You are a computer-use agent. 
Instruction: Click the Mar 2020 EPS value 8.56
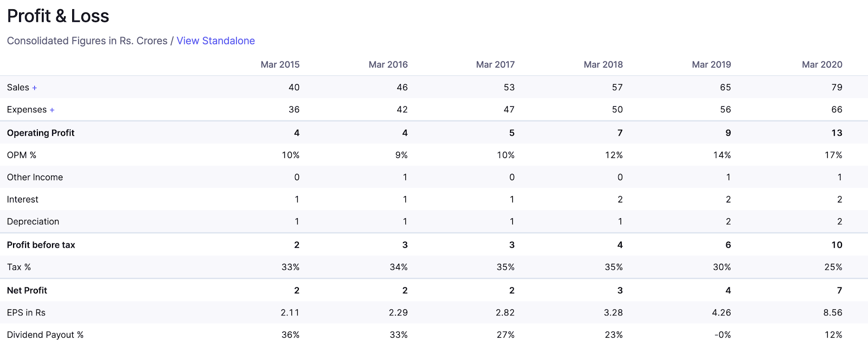click(x=832, y=313)
